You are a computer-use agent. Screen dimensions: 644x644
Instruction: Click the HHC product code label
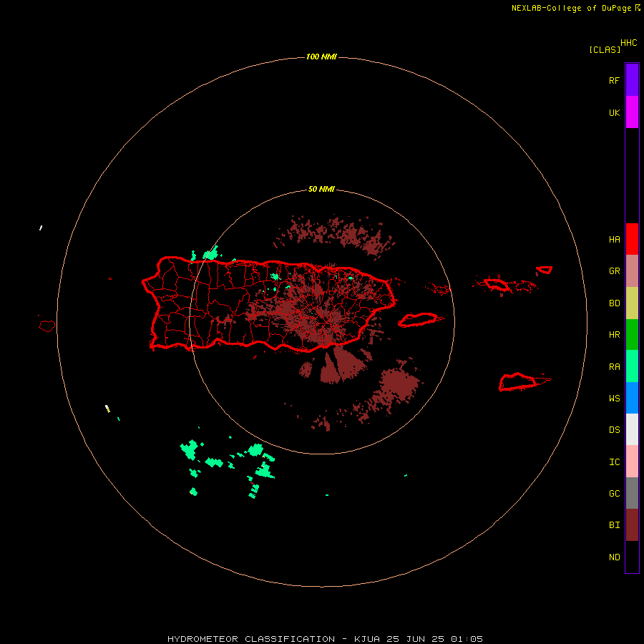[628, 43]
